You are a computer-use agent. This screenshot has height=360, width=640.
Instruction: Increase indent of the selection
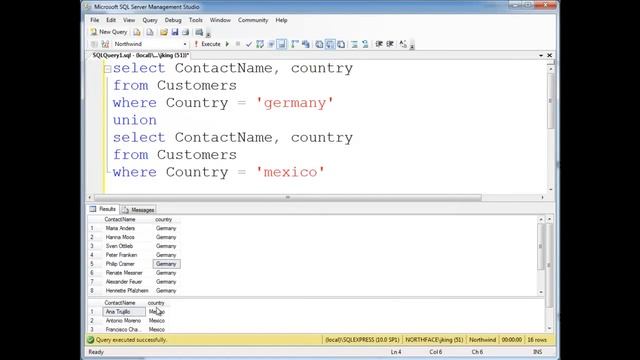[390, 44]
